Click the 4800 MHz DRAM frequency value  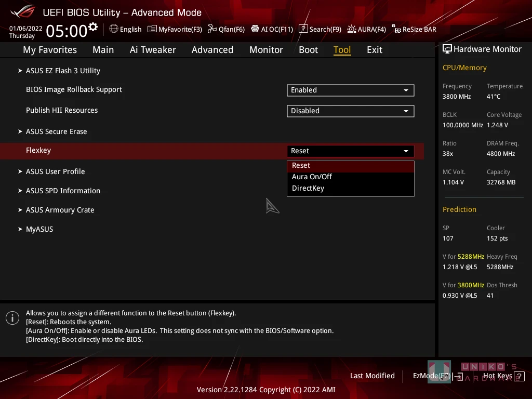click(501, 154)
